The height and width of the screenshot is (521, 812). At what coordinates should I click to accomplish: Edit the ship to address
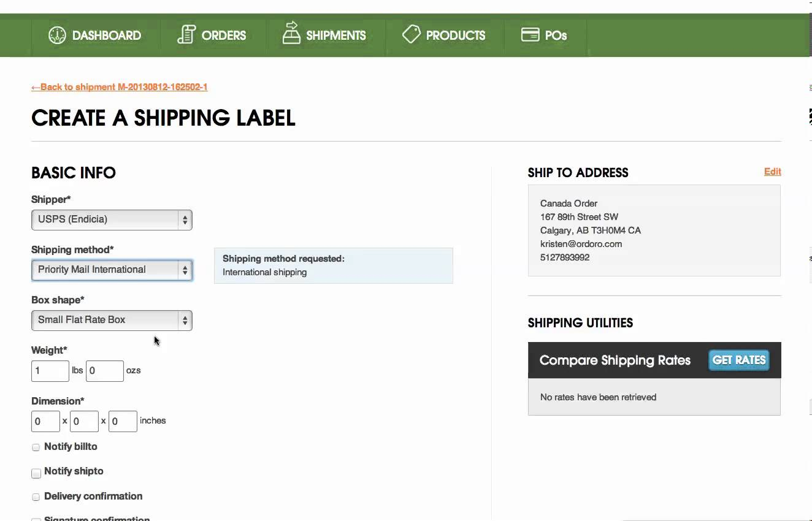(x=772, y=172)
